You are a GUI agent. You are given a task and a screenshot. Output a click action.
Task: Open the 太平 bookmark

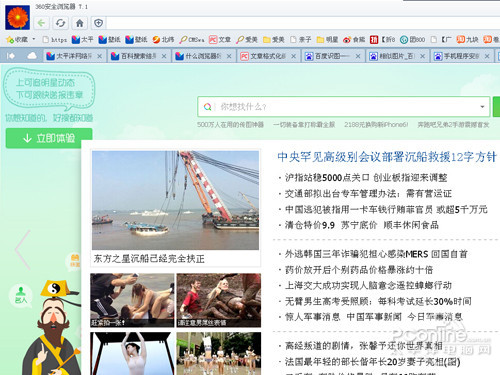83,40
